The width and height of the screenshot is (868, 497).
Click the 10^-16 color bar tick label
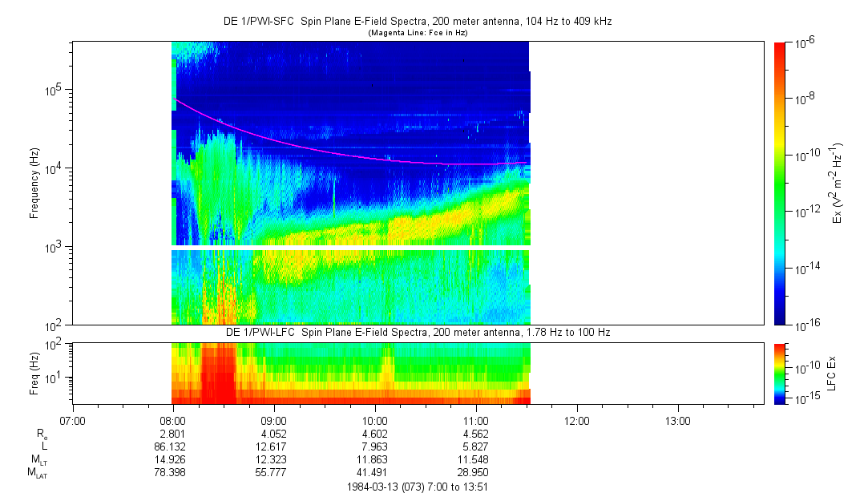(807, 325)
